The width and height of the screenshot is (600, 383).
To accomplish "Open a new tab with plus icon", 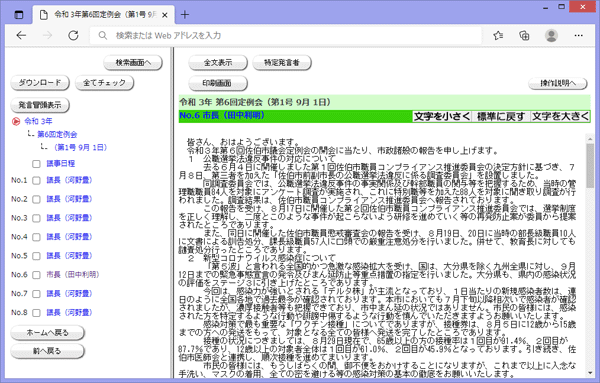I will tap(185, 15).
